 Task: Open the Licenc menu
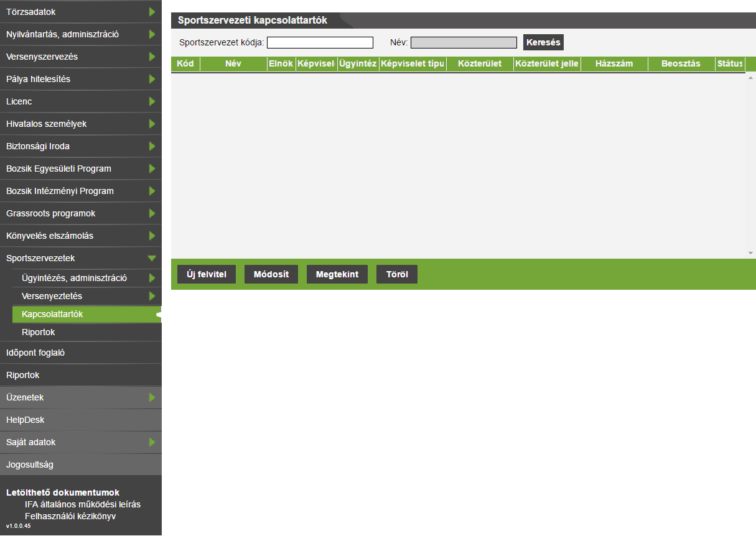81,101
